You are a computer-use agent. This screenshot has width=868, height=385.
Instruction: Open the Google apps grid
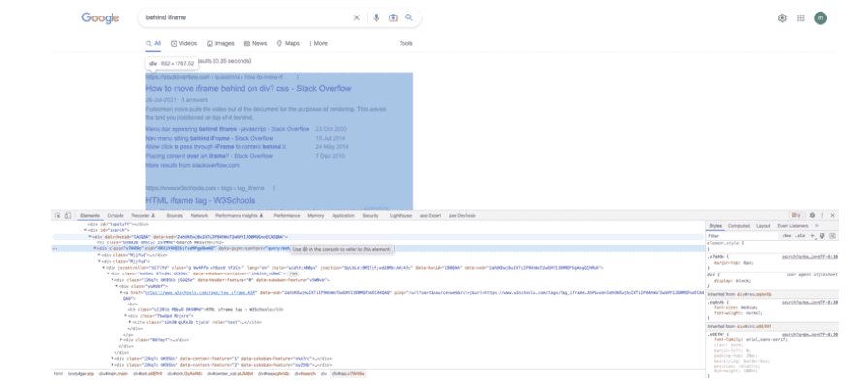(800, 18)
